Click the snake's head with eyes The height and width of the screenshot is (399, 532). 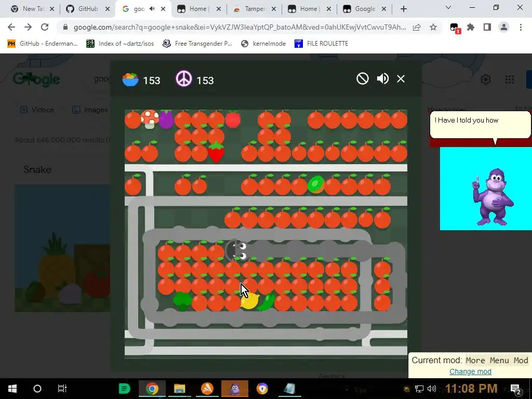point(237,251)
